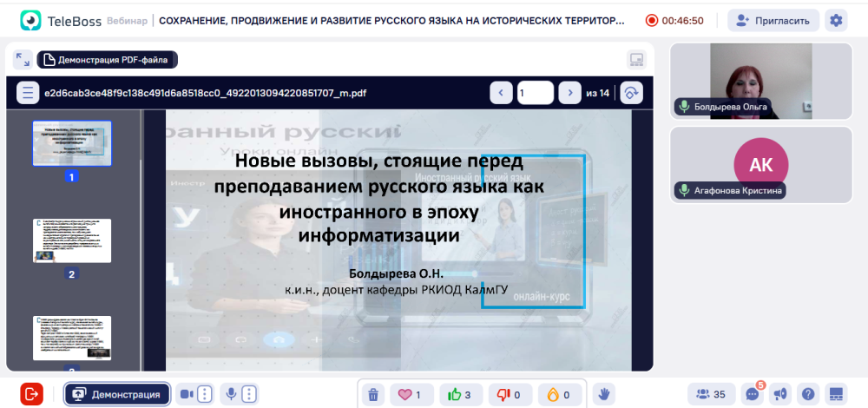
Task: Click the recording timer 00:46:50
Action: (674, 21)
